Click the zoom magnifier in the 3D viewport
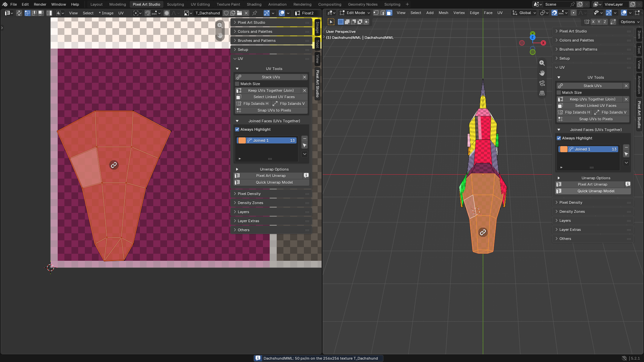This screenshot has width=644, height=362. pos(542,63)
